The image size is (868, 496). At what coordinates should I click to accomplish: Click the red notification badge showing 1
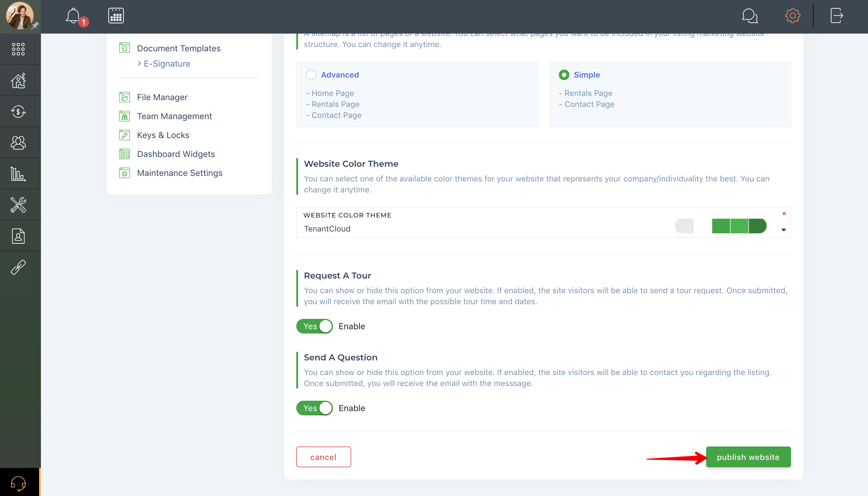tap(83, 23)
